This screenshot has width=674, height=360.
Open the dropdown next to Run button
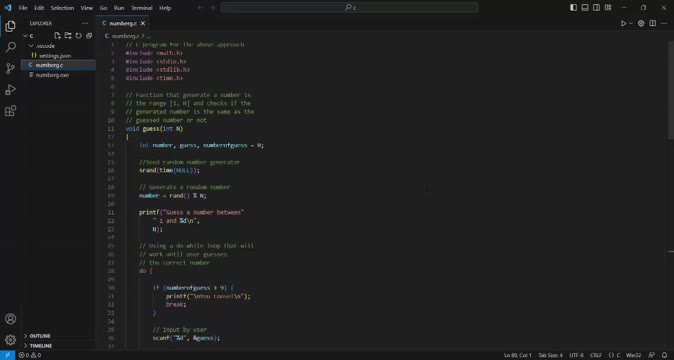[x=631, y=24]
